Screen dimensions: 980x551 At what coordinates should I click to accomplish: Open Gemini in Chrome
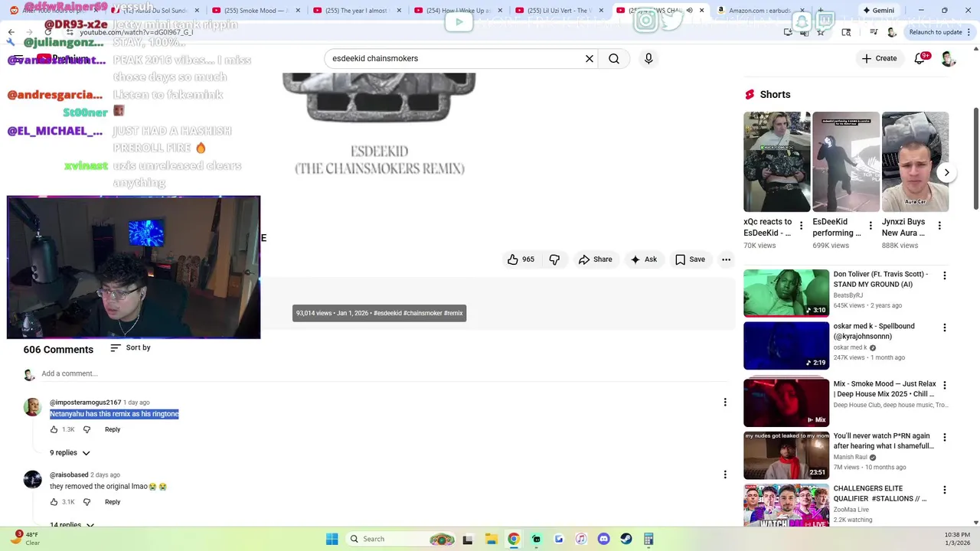pos(878,11)
